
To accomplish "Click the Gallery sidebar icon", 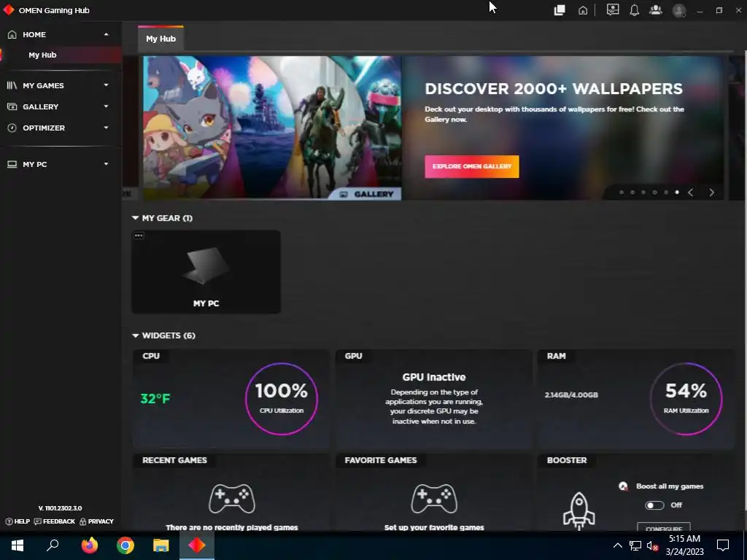I will (x=12, y=106).
